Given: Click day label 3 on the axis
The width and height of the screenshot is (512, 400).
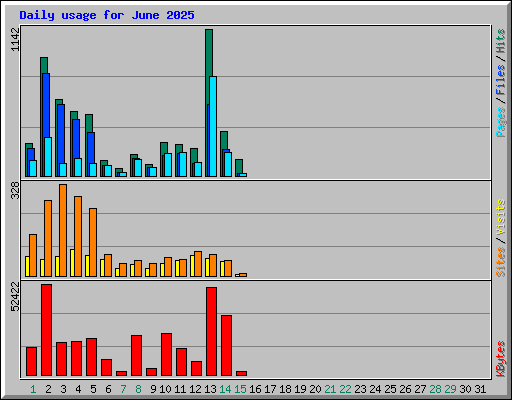Looking at the screenshot, I should click(63, 389).
